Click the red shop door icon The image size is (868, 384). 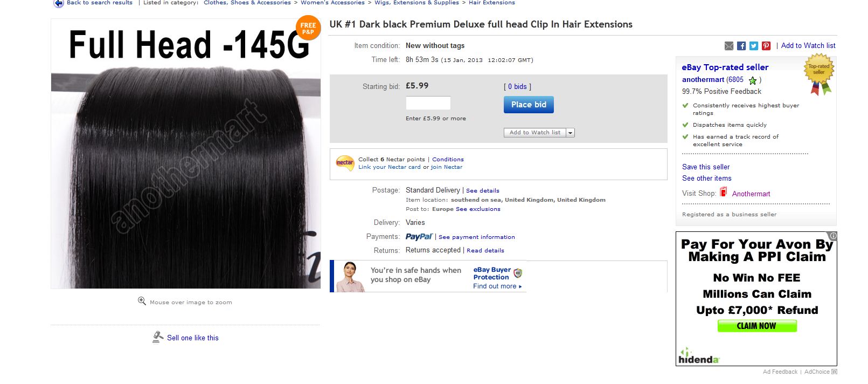[x=724, y=192]
